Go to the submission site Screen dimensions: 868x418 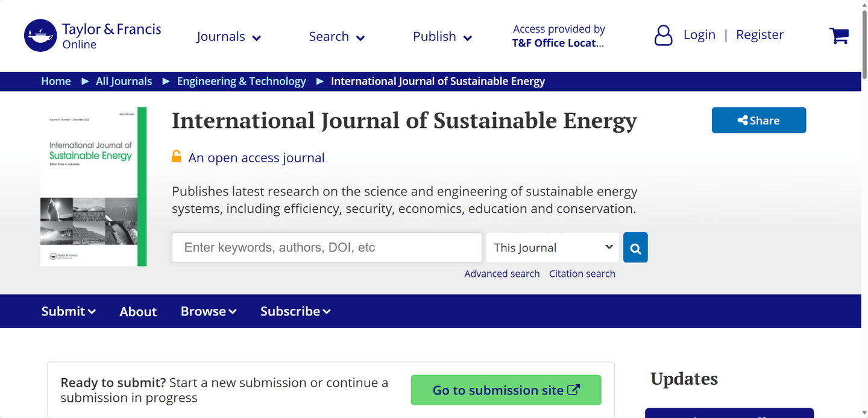(x=506, y=390)
